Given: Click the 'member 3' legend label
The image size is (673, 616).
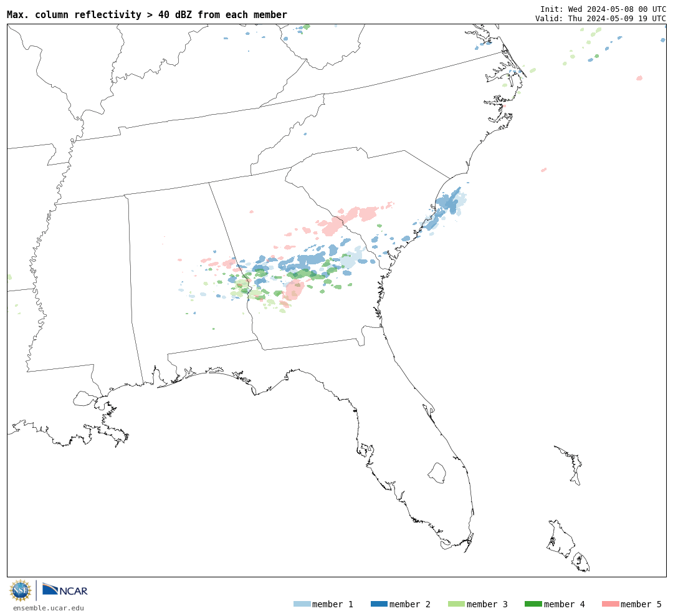Looking at the screenshot, I should point(487,604).
